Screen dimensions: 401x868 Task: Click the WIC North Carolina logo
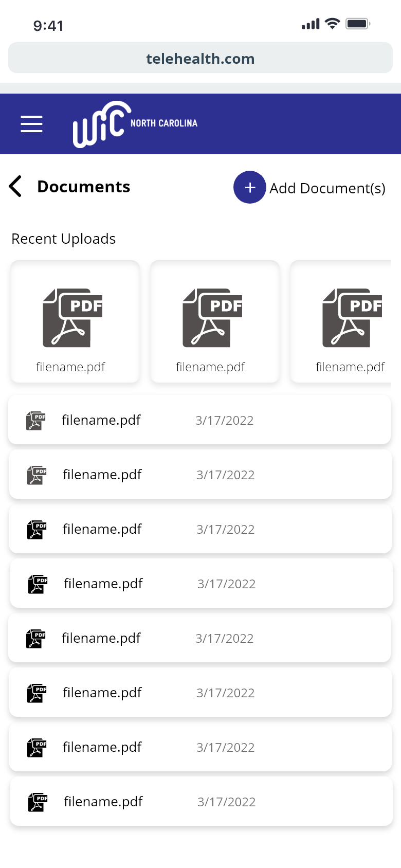point(135,124)
